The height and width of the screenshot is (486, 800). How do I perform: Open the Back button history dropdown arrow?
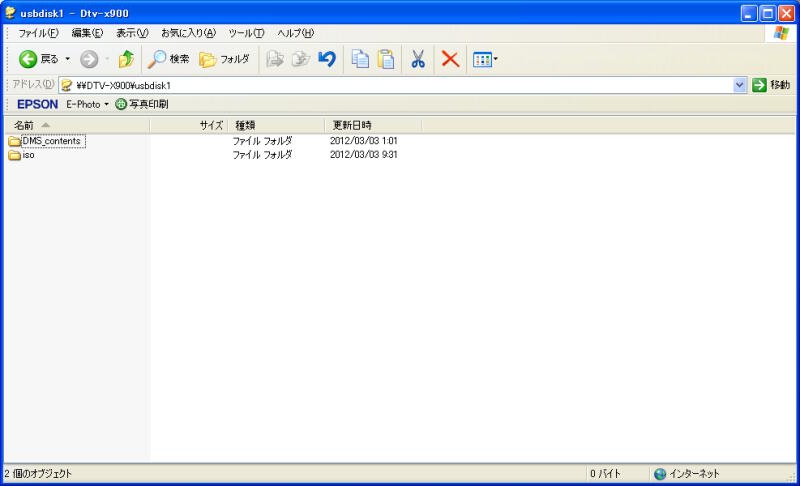pyautogui.click(x=68, y=60)
